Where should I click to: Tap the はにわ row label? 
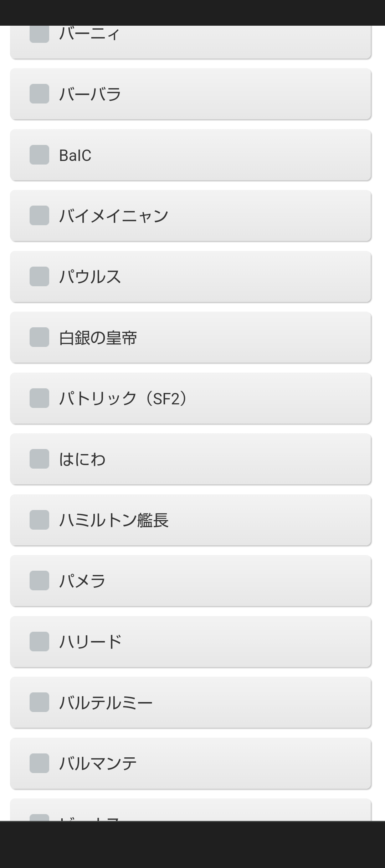(x=82, y=459)
